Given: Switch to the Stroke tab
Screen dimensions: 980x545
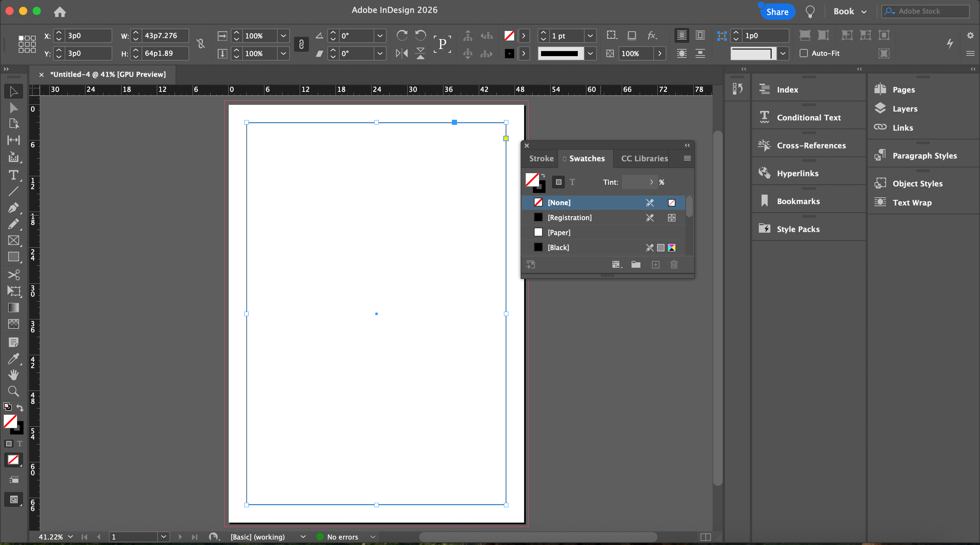Looking at the screenshot, I should point(541,159).
